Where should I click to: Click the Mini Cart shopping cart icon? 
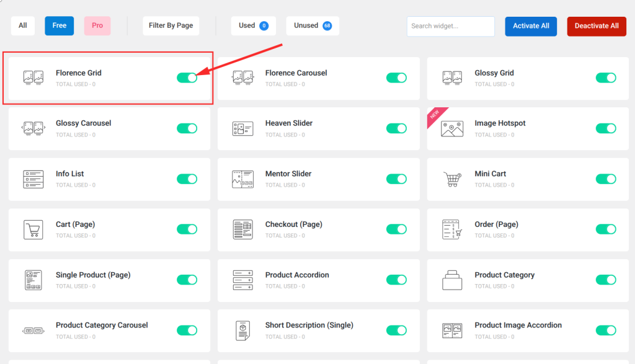click(451, 179)
